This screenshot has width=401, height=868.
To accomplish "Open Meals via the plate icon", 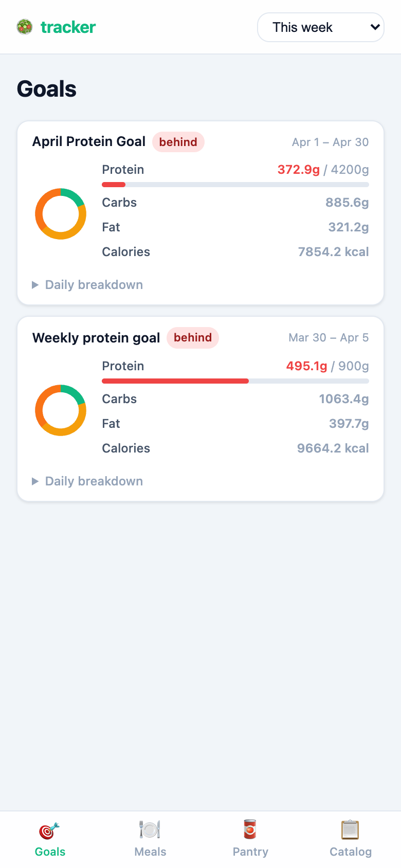I will pos(150,830).
